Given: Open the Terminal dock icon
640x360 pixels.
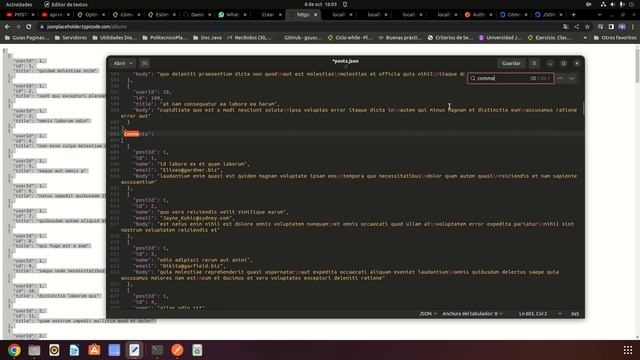Looking at the screenshot, I should pyautogui.click(x=157, y=350).
